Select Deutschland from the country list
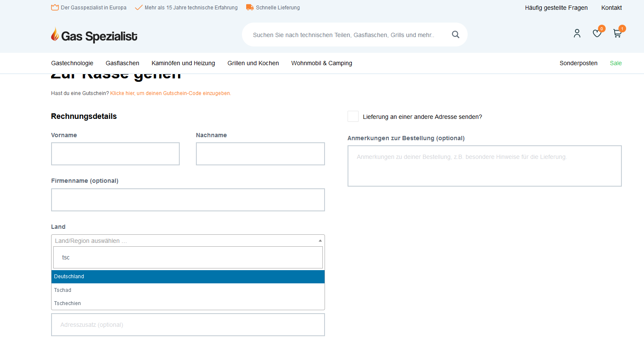The width and height of the screenshot is (644, 343). 188,277
